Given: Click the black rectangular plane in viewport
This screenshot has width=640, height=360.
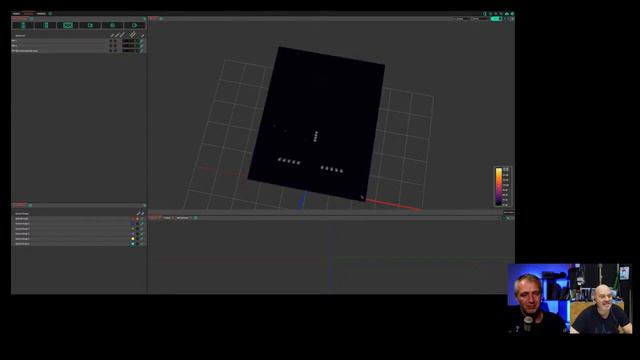Looking at the screenshot, I should click(316, 124).
